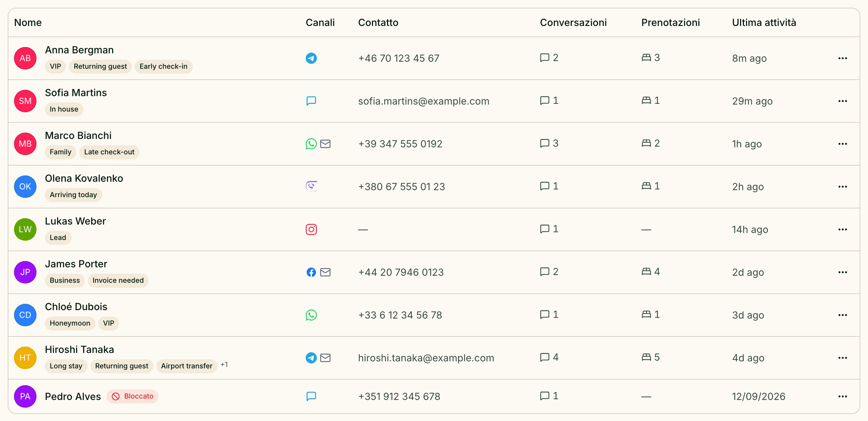Screen dimensions: 868x421
Task: Click Sofia Martins' chat channel icon
Action: [x=311, y=101]
